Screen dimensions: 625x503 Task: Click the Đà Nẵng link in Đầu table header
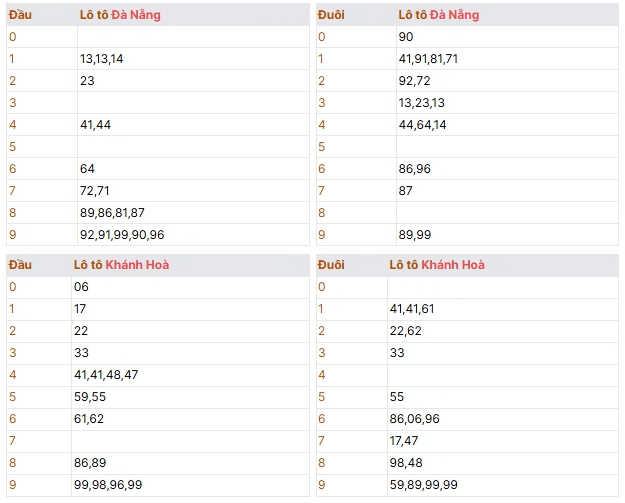(136, 15)
